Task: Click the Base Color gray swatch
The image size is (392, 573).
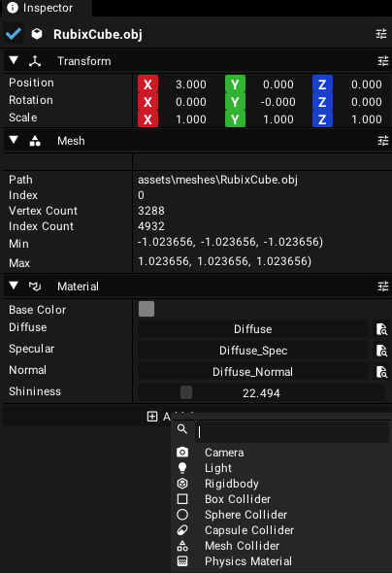Action: (x=147, y=309)
